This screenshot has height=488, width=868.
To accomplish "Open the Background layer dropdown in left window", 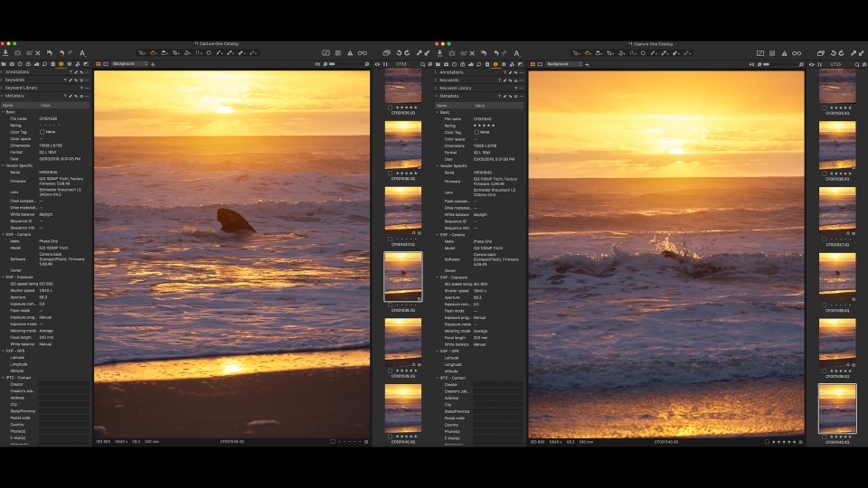I will [x=130, y=64].
